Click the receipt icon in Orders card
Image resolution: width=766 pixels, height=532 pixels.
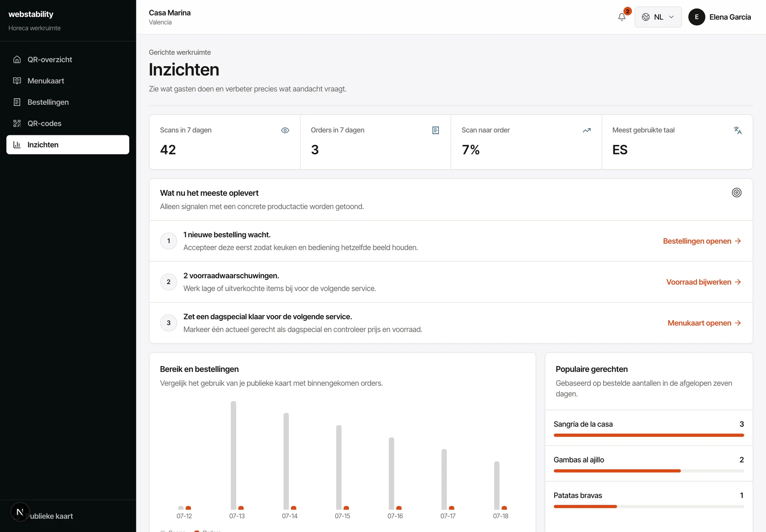tap(436, 130)
